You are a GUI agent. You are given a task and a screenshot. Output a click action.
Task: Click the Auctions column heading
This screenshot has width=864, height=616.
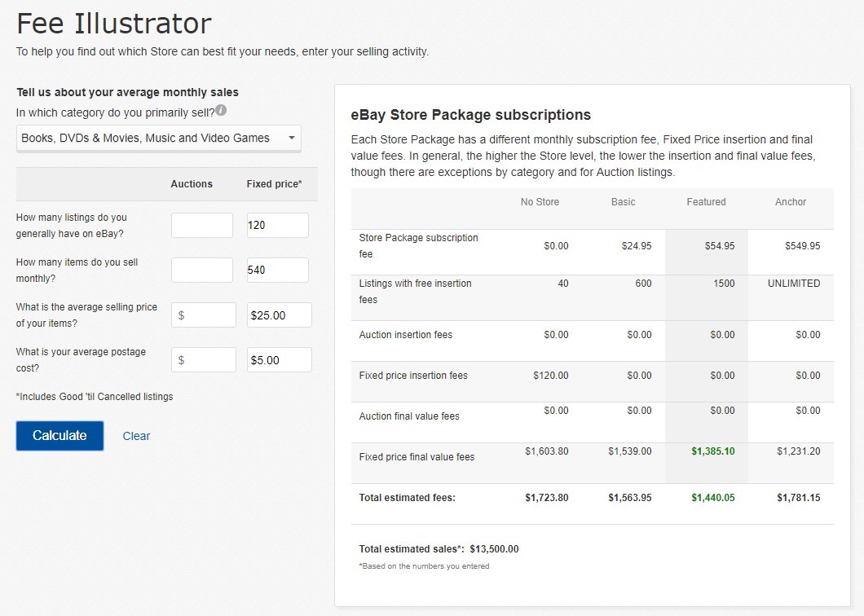pyautogui.click(x=192, y=184)
